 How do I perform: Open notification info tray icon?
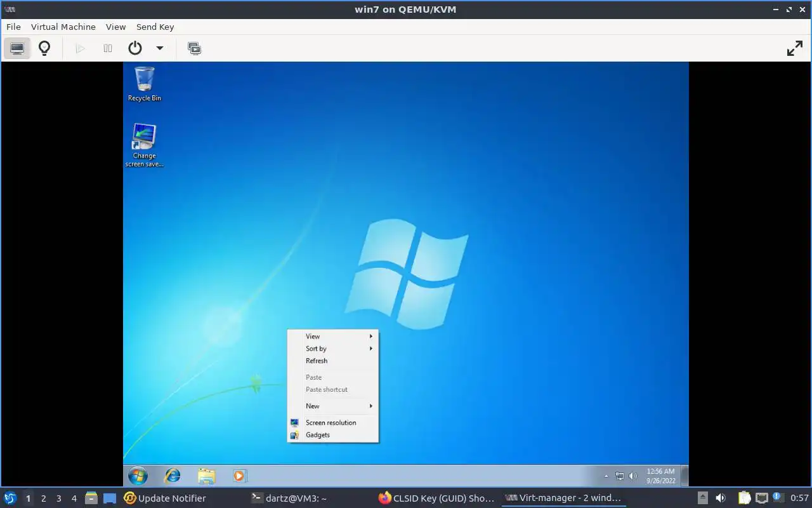[x=778, y=497]
